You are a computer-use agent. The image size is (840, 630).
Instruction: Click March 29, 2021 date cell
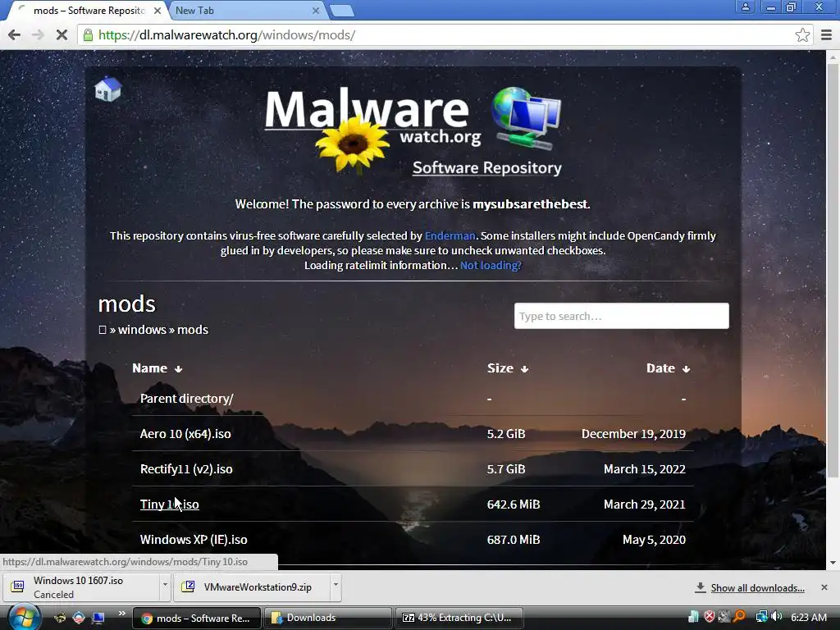pos(645,504)
